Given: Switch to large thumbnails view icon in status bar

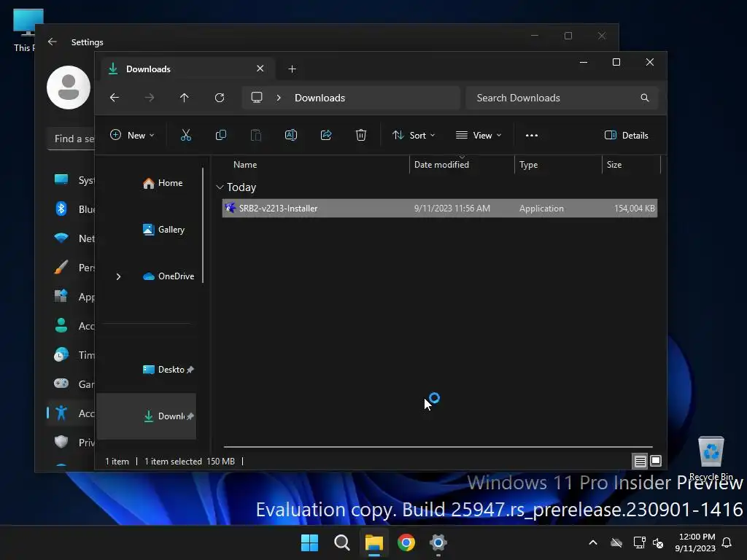Looking at the screenshot, I should 656,461.
